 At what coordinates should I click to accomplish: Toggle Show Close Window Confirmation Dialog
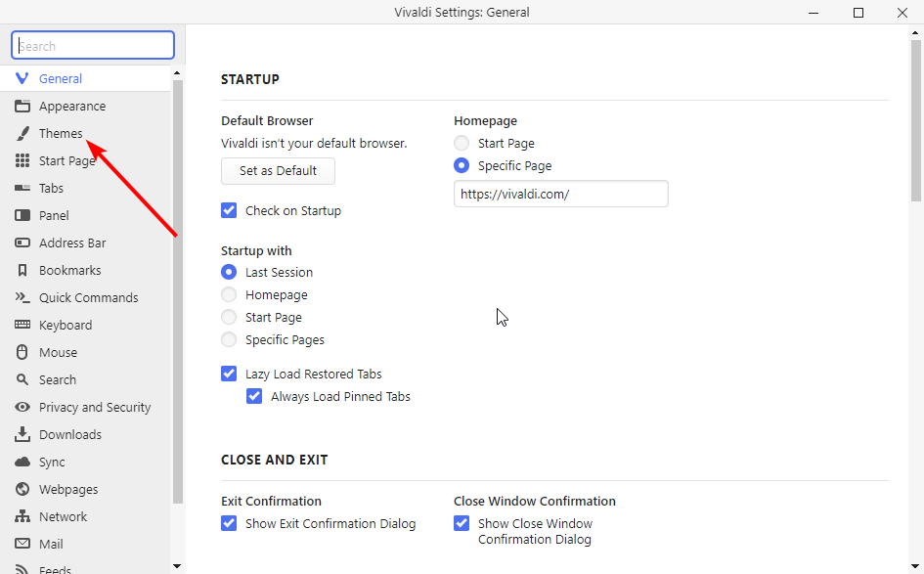pyautogui.click(x=462, y=523)
